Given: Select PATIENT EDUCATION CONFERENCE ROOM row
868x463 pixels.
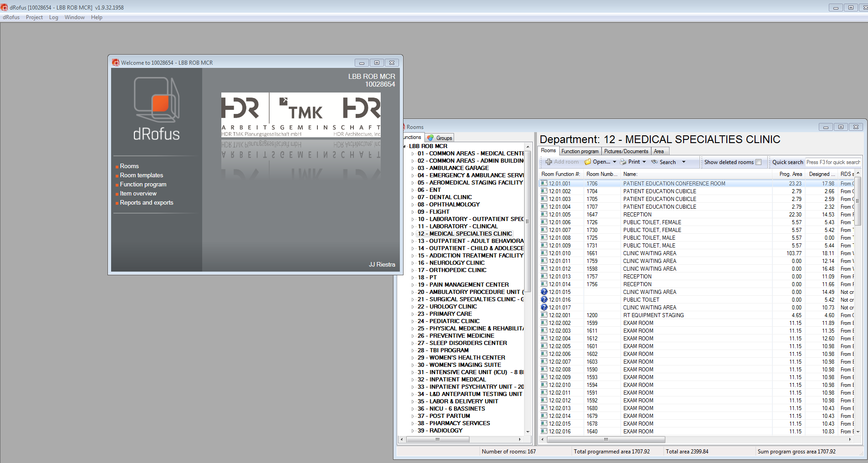Looking at the screenshot, I should pyautogui.click(x=696, y=184).
